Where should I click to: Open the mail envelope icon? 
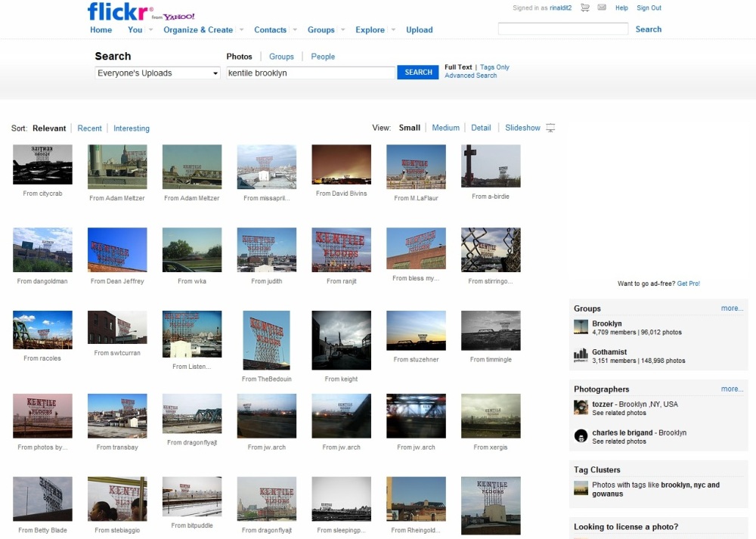[x=602, y=8]
